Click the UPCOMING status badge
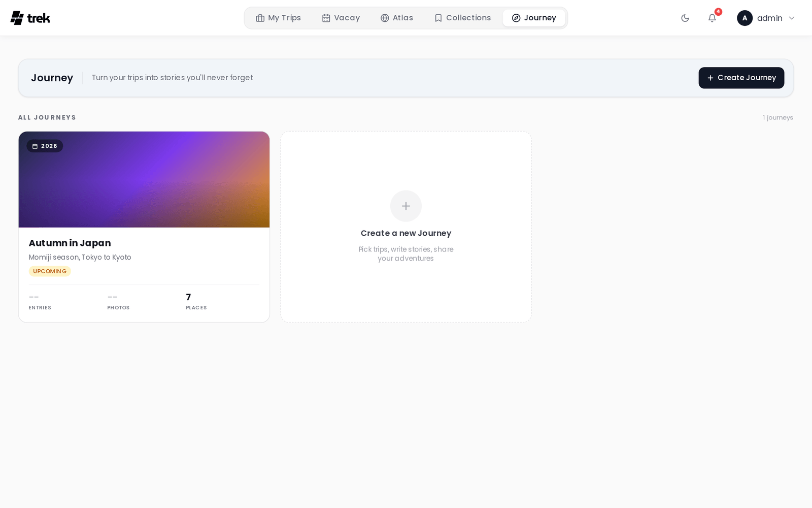Image resolution: width=812 pixels, height=508 pixels. pyautogui.click(x=50, y=271)
